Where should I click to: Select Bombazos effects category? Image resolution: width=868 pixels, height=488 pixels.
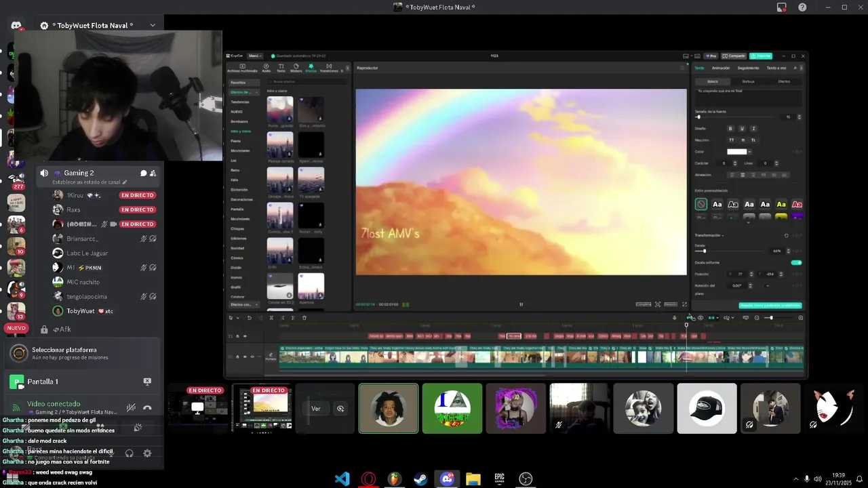click(x=239, y=121)
